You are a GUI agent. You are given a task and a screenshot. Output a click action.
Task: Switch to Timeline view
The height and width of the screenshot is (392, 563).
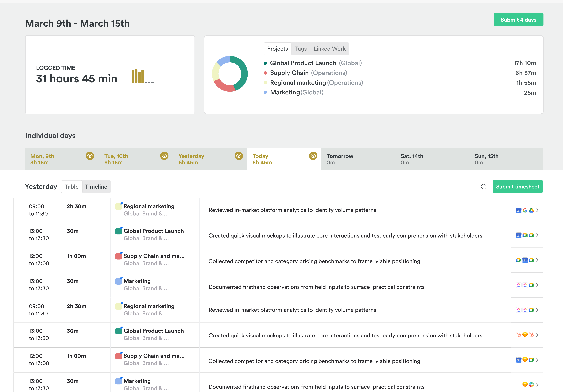pyautogui.click(x=96, y=187)
